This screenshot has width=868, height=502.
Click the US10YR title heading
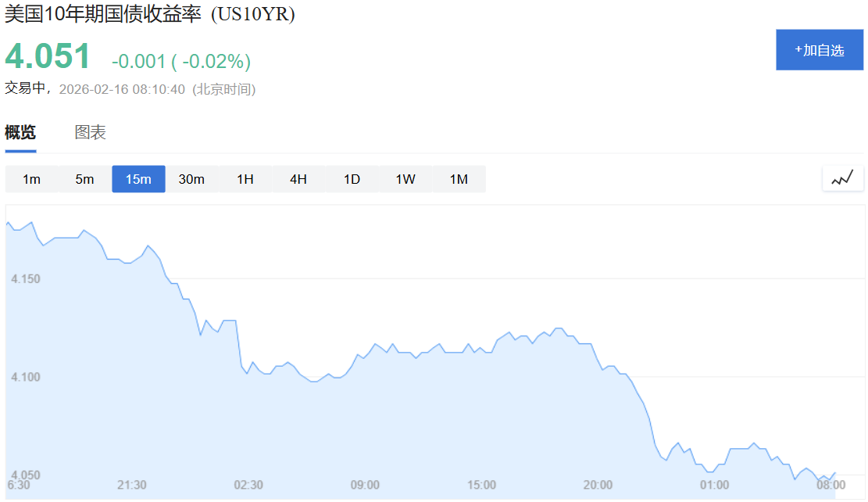[x=149, y=14]
